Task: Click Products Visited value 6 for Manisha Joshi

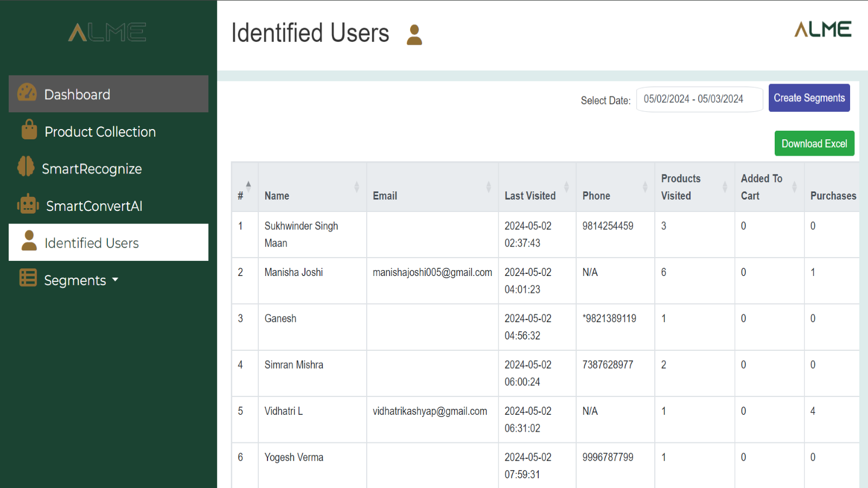Action: click(x=663, y=272)
